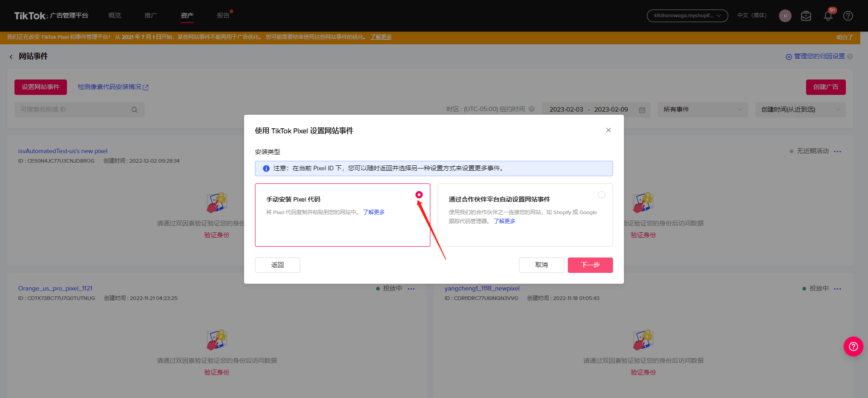Open 了解更多 link under manual Pixel install
Image resolution: width=868 pixels, height=398 pixels.
(374, 212)
